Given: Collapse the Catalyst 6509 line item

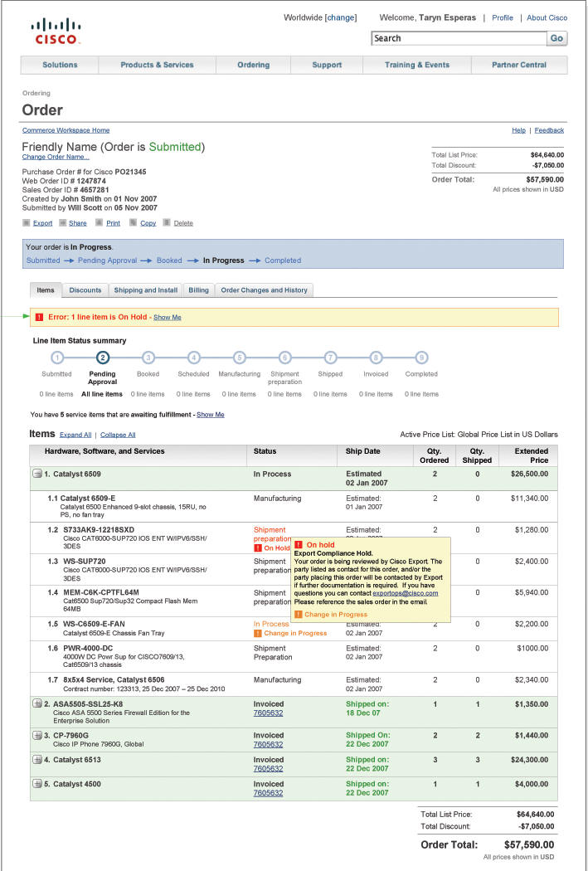Looking at the screenshot, I should coord(37,474).
